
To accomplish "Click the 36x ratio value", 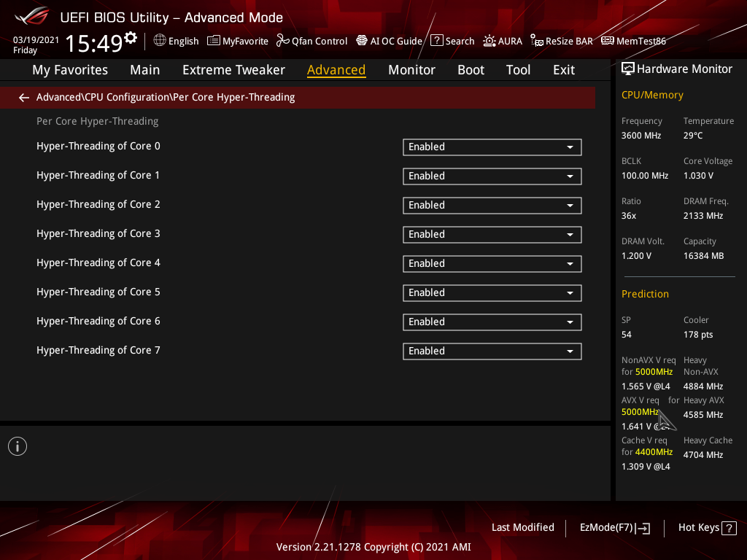I will (x=628, y=216).
